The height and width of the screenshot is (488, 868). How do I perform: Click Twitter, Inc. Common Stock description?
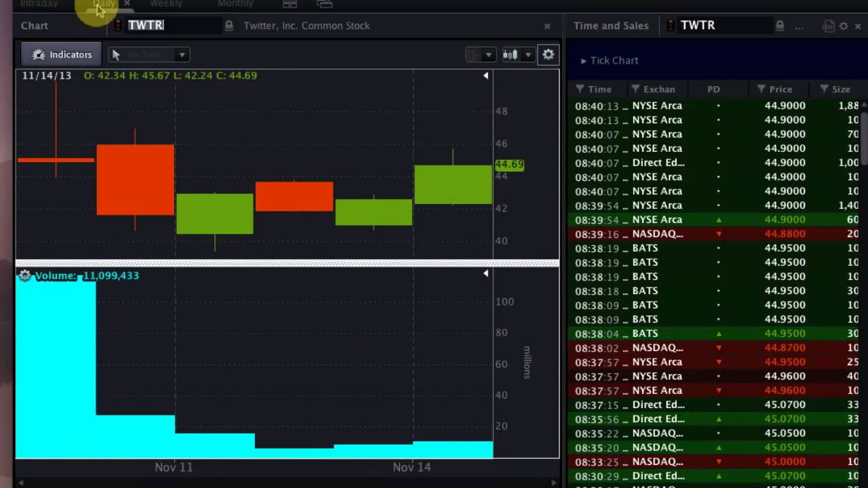(x=307, y=26)
